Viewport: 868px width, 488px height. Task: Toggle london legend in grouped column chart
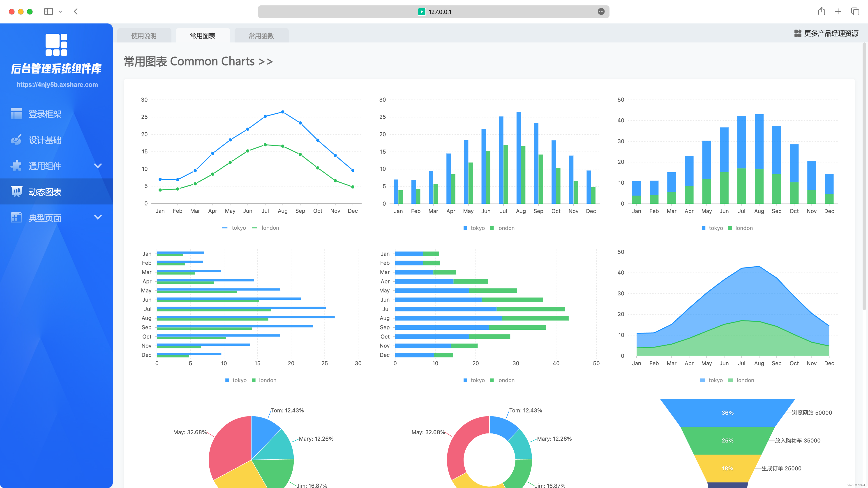pyautogui.click(x=502, y=228)
